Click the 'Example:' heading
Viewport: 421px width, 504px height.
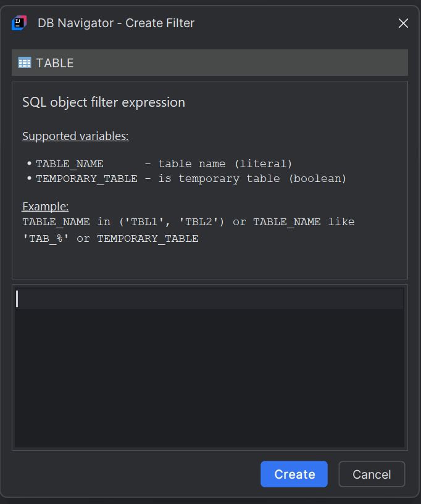[x=45, y=207]
